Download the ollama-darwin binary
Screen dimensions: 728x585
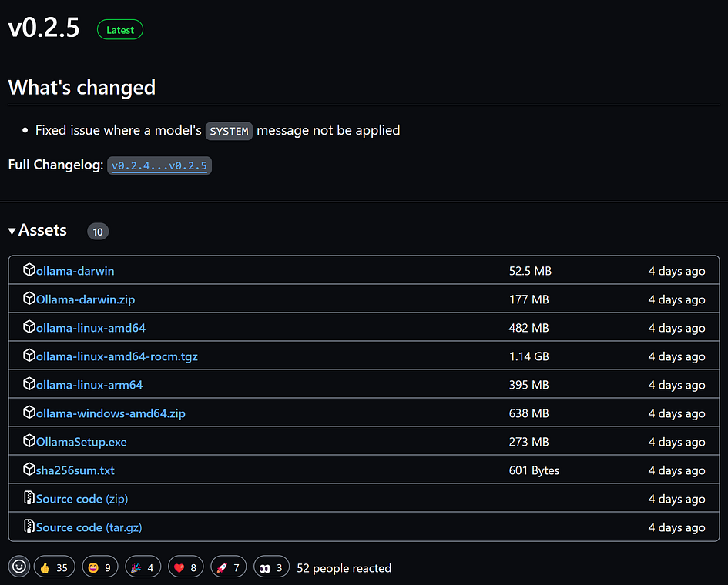[x=75, y=271]
